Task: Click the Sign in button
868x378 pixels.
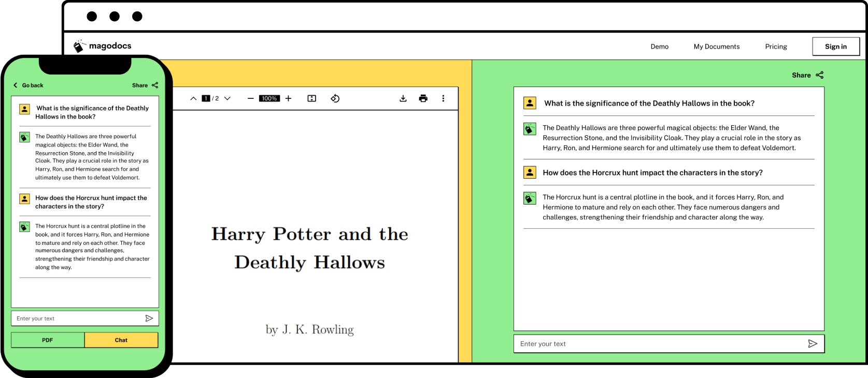Action: click(x=836, y=47)
